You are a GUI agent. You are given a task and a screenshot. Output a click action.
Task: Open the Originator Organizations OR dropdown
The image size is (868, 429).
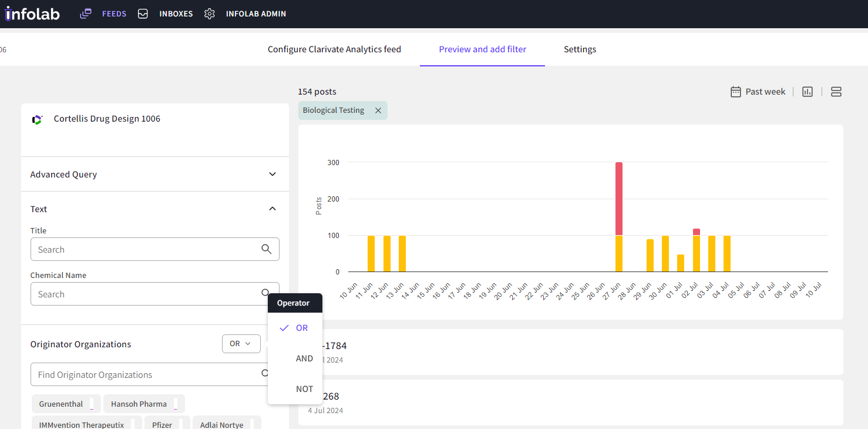point(241,344)
